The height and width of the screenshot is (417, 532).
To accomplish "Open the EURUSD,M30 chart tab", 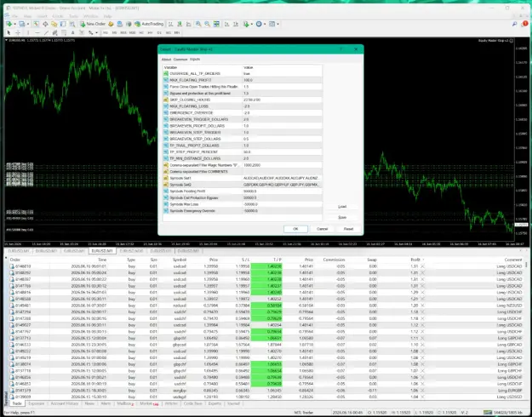I will 131,251.
